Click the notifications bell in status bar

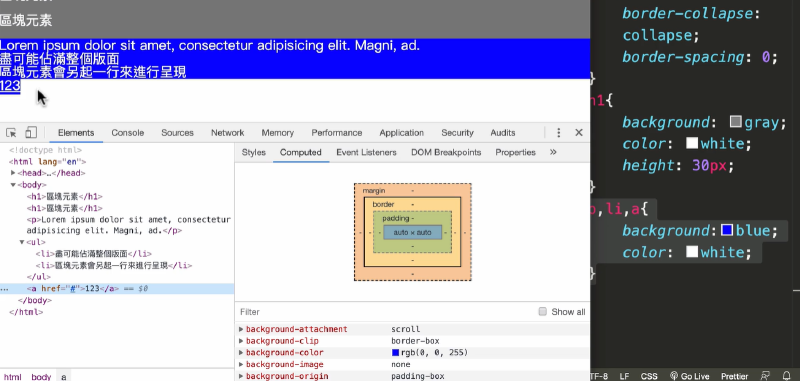pyautogui.click(x=786, y=376)
